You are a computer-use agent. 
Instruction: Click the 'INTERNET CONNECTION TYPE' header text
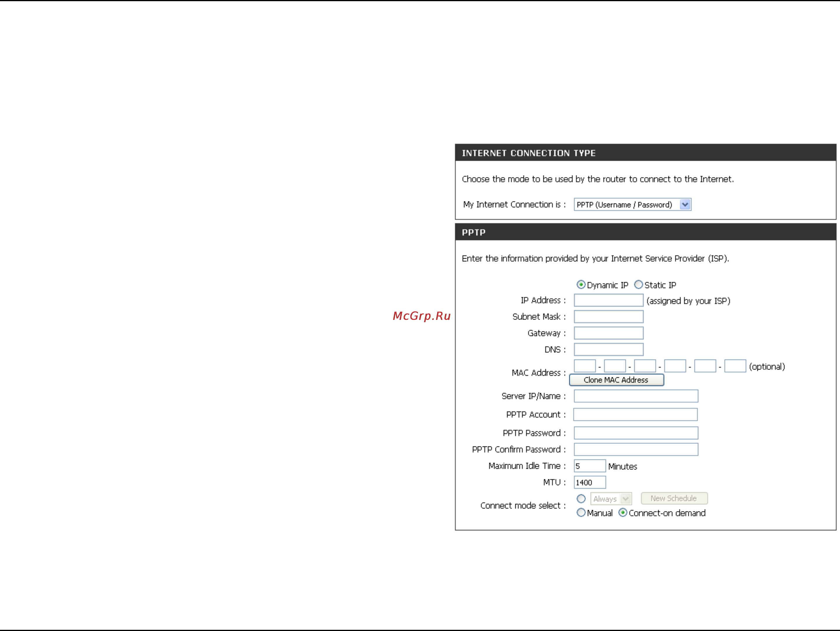coord(528,153)
